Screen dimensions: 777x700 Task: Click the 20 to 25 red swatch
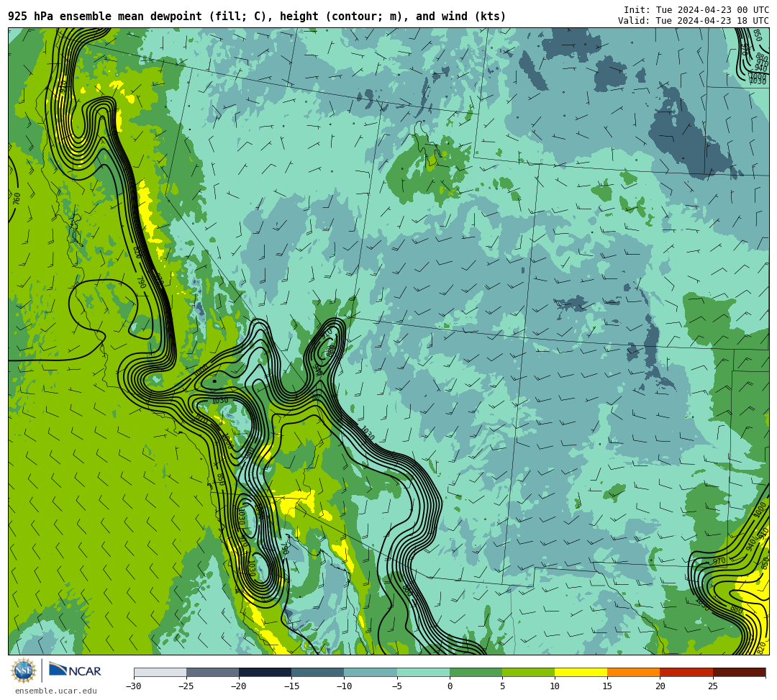(686, 672)
